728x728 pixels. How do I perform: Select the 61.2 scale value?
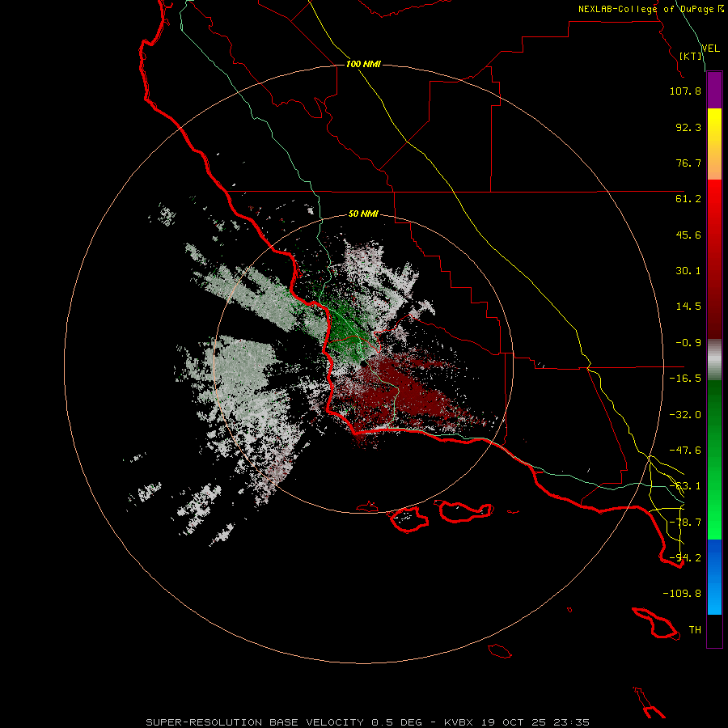[688, 199]
